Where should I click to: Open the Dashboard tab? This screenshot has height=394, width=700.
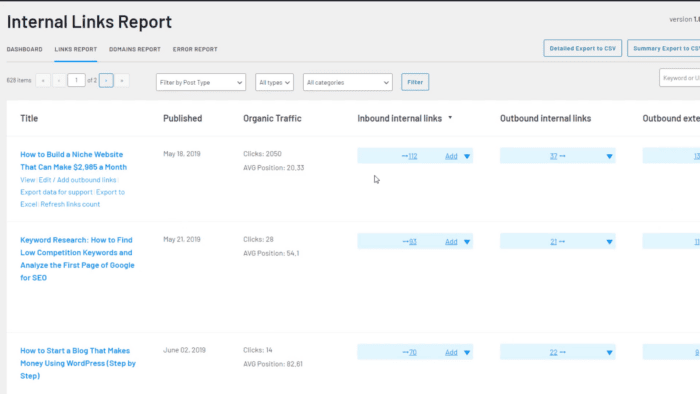[25, 49]
